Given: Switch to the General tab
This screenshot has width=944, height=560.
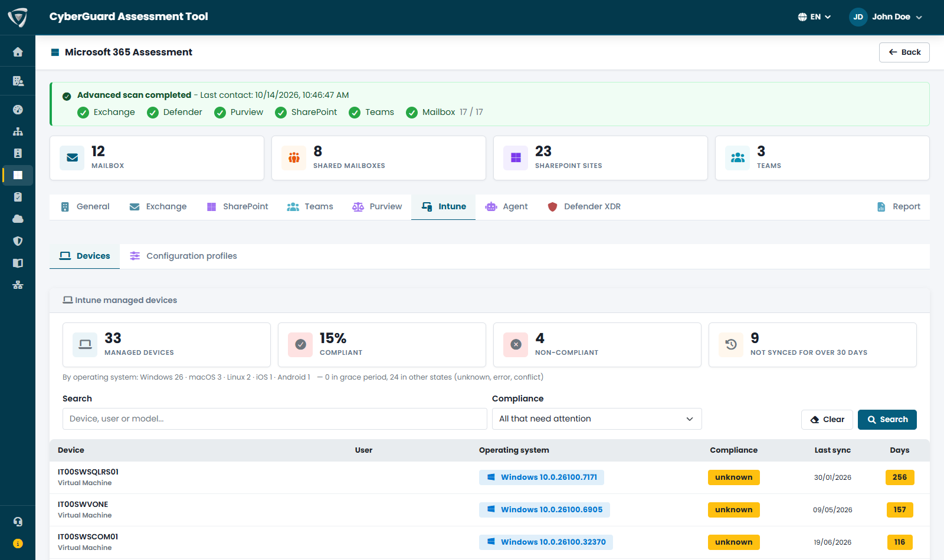Looking at the screenshot, I should [x=85, y=207].
